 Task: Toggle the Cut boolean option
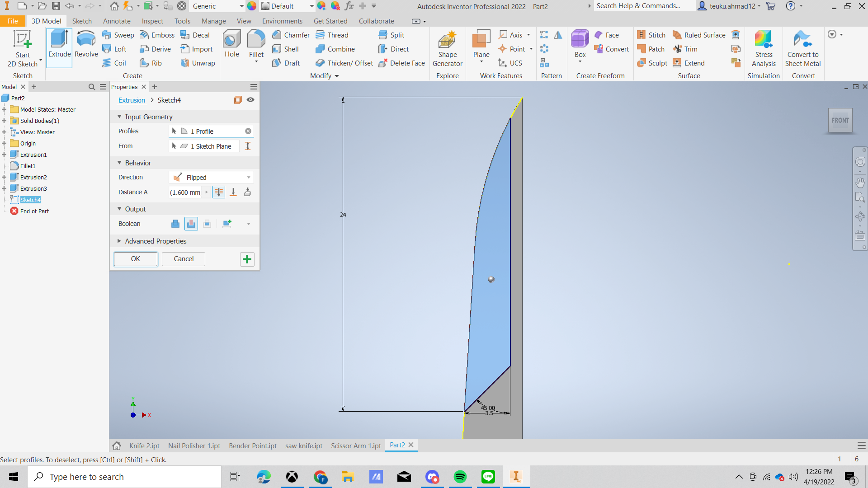coord(191,224)
